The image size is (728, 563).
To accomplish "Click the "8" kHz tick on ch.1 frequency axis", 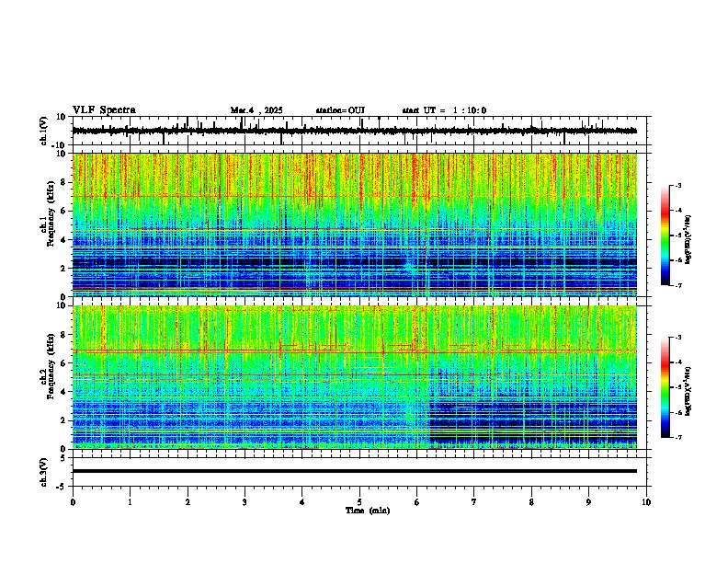I will click(x=64, y=182).
